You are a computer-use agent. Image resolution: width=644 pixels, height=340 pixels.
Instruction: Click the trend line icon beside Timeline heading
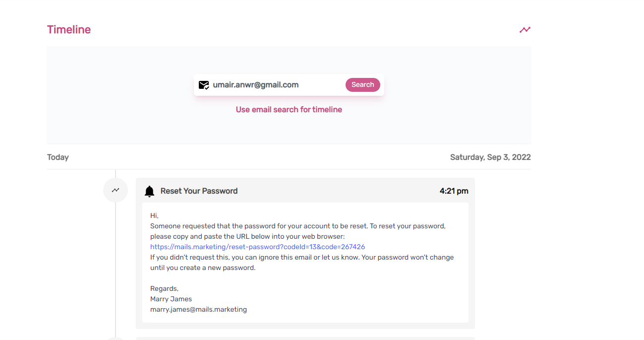tap(525, 30)
